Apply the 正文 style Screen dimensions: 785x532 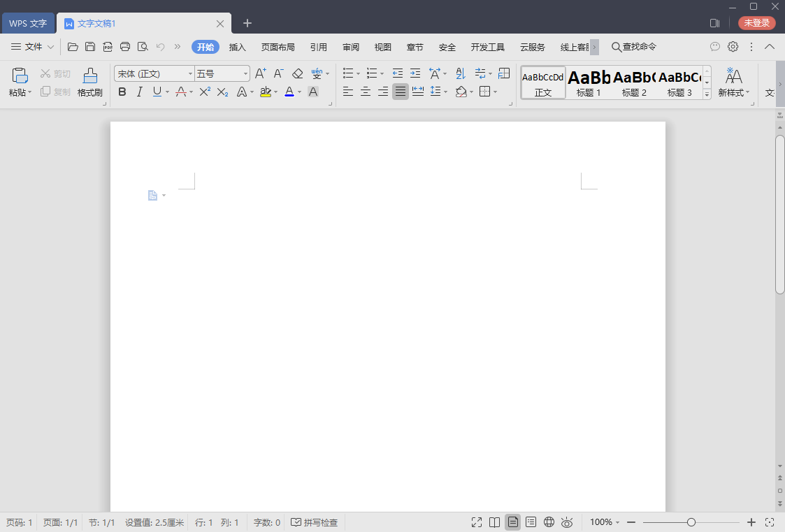point(543,82)
